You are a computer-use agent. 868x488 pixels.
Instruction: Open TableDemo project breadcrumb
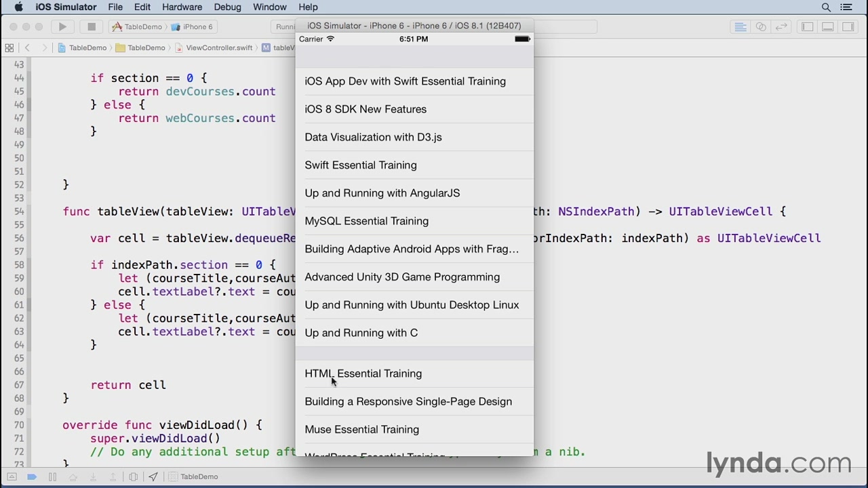pos(83,47)
